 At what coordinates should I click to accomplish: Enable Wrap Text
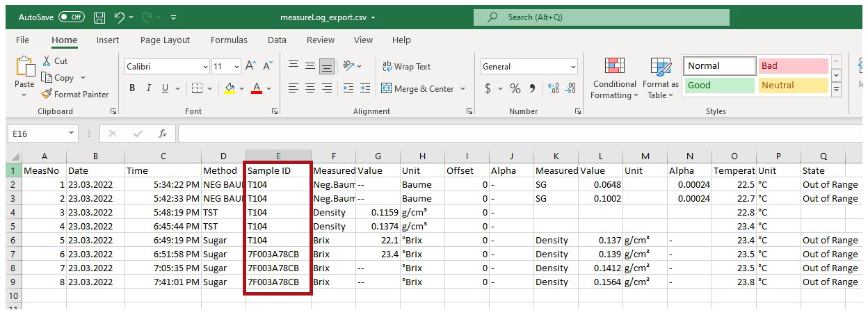406,67
